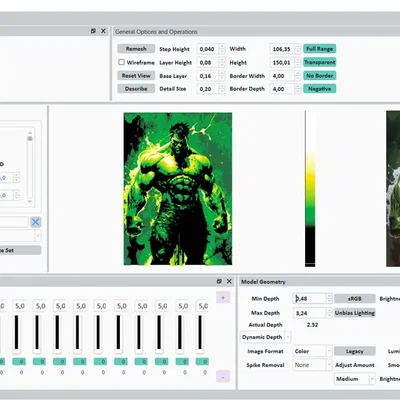
Task: Add a slider with the purple plus button
Action: tap(223, 298)
